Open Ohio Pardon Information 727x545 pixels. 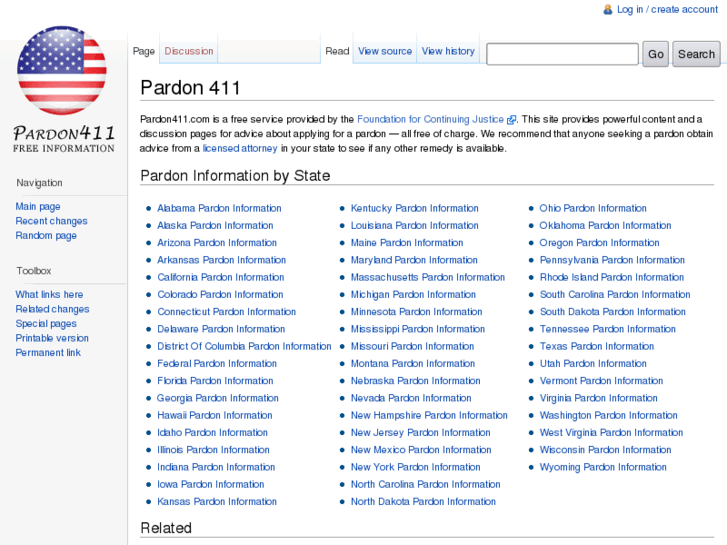[593, 208]
